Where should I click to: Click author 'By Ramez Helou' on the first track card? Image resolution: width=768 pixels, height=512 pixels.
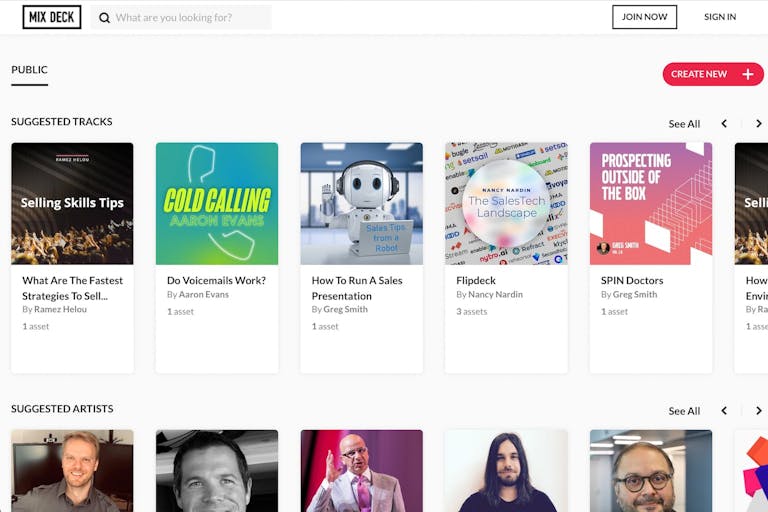tap(54, 309)
